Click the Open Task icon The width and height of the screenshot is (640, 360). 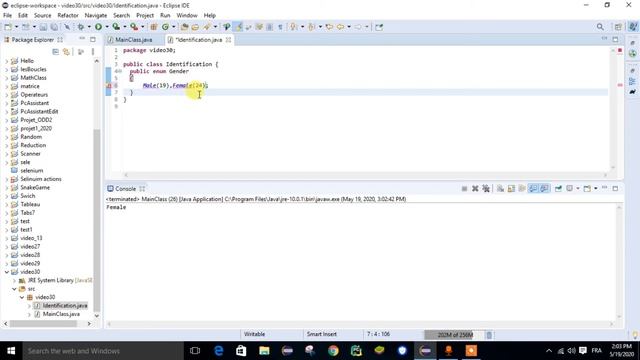point(195,27)
